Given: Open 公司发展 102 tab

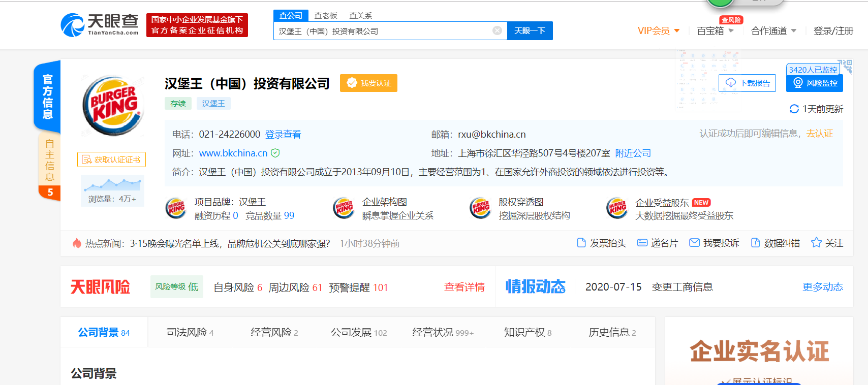Looking at the screenshot, I should click(359, 332).
